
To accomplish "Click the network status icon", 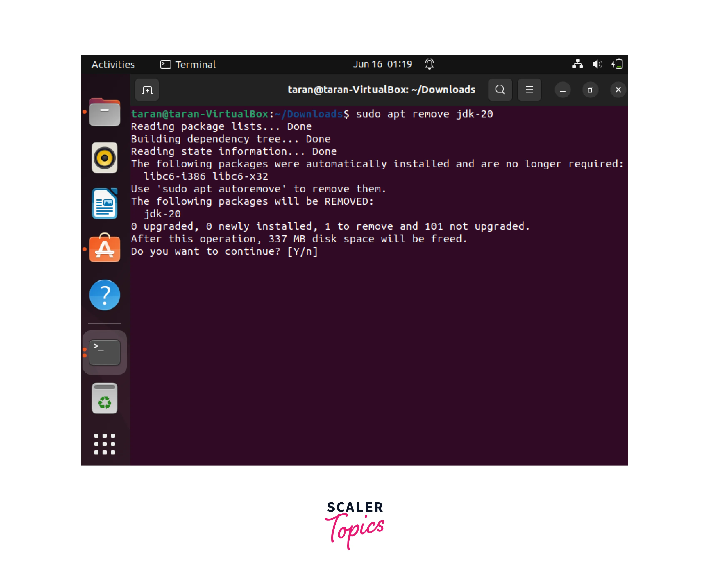I will [x=577, y=64].
